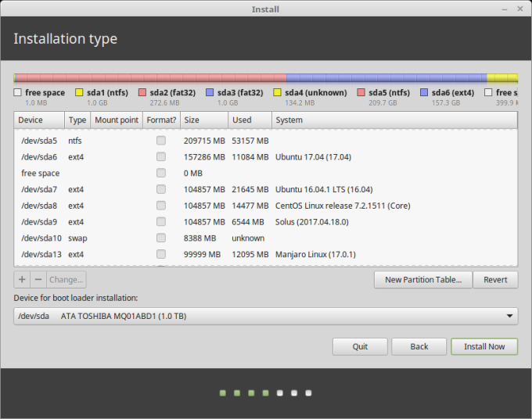Image resolution: width=532 pixels, height=419 pixels.
Task: Click the Ubuntu 16.04.1 LTS (16.04) entry
Action: click(324, 189)
